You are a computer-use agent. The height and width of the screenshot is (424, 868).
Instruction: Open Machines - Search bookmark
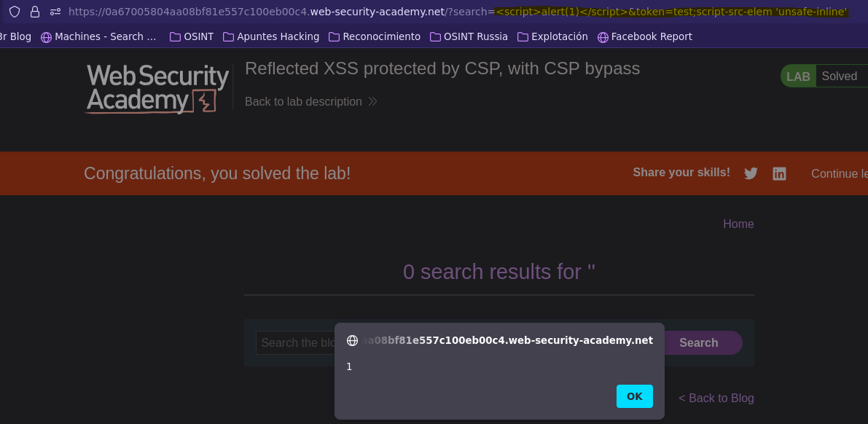coord(99,36)
